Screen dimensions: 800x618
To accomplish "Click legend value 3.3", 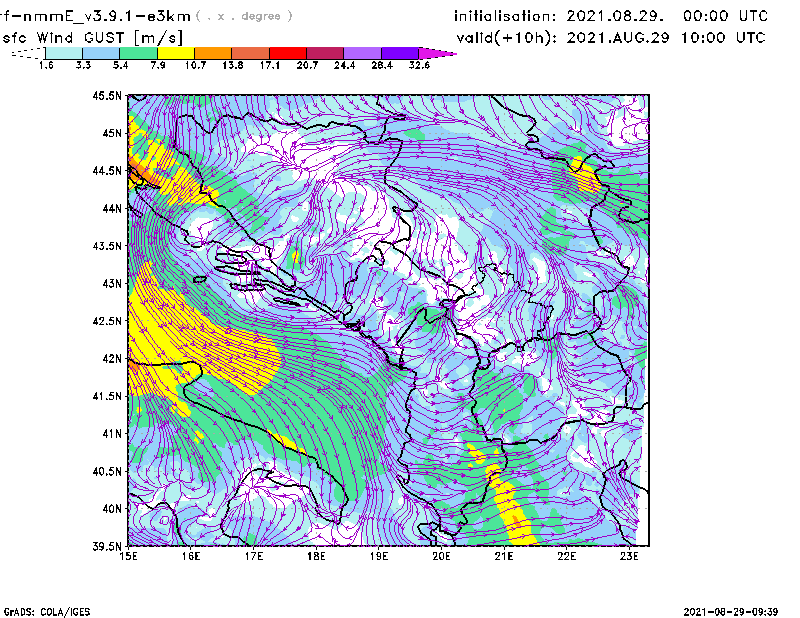I will pos(83,65).
